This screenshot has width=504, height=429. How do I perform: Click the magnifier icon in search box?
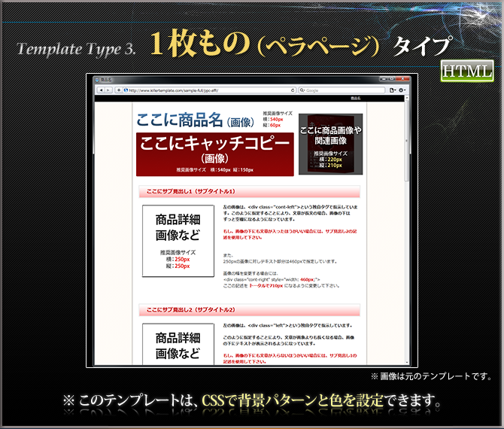tap(302, 90)
